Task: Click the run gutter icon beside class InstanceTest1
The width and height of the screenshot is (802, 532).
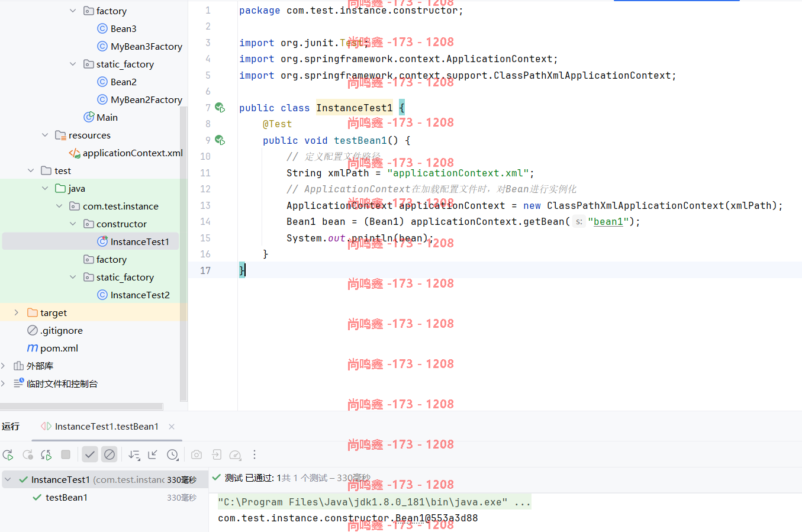Action: click(x=220, y=108)
